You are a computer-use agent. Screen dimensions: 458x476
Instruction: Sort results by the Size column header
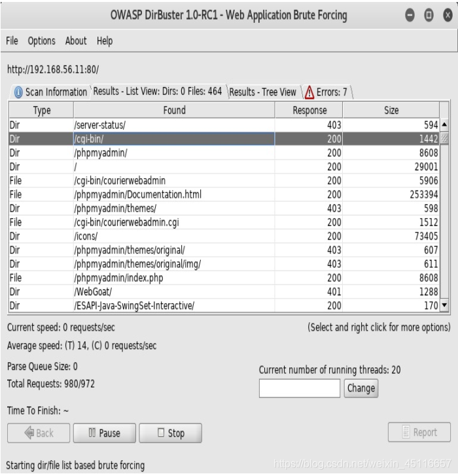(391, 111)
